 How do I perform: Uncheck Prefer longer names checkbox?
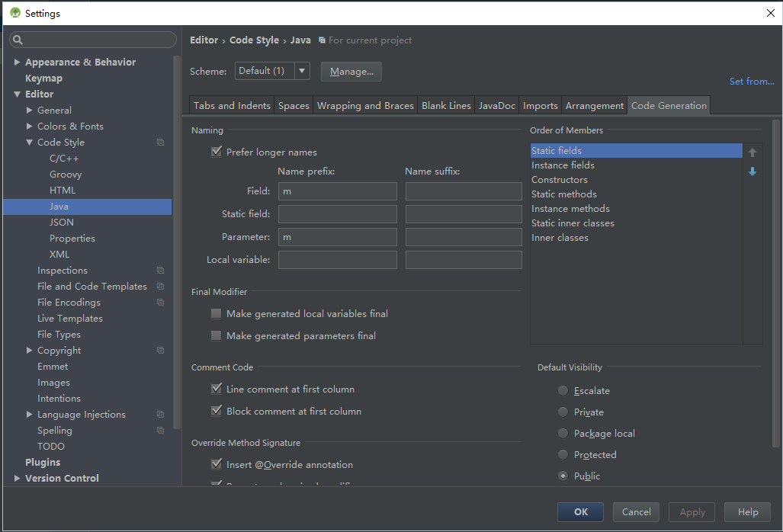pos(217,152)
